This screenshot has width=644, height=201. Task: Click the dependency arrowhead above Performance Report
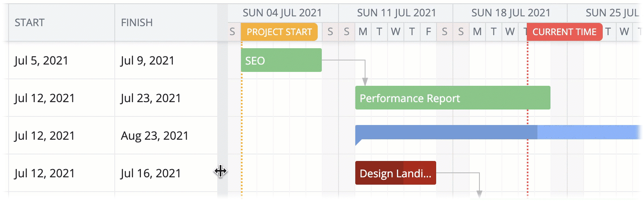(365, 81)
